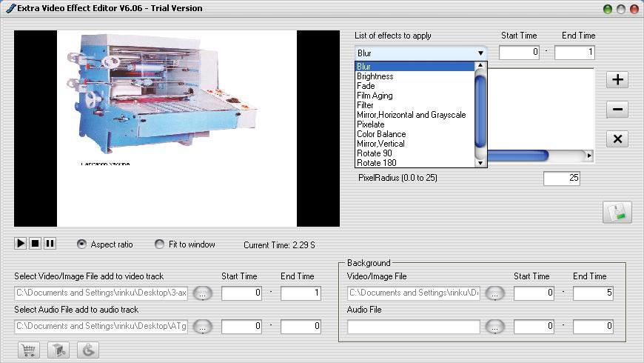The width and height of the screenshot is (644, 363).
Task: Click the green minimize window button
Action: point(608,9)
